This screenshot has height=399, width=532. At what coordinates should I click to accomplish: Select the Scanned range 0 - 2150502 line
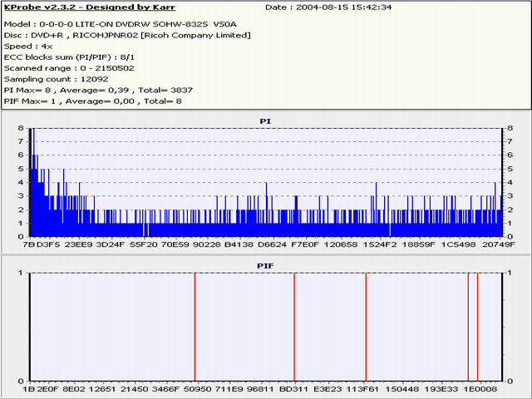pos(69,68)
